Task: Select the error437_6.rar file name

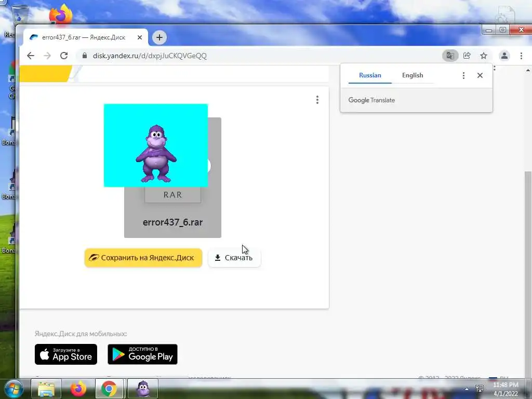Action: pos(172,222)
